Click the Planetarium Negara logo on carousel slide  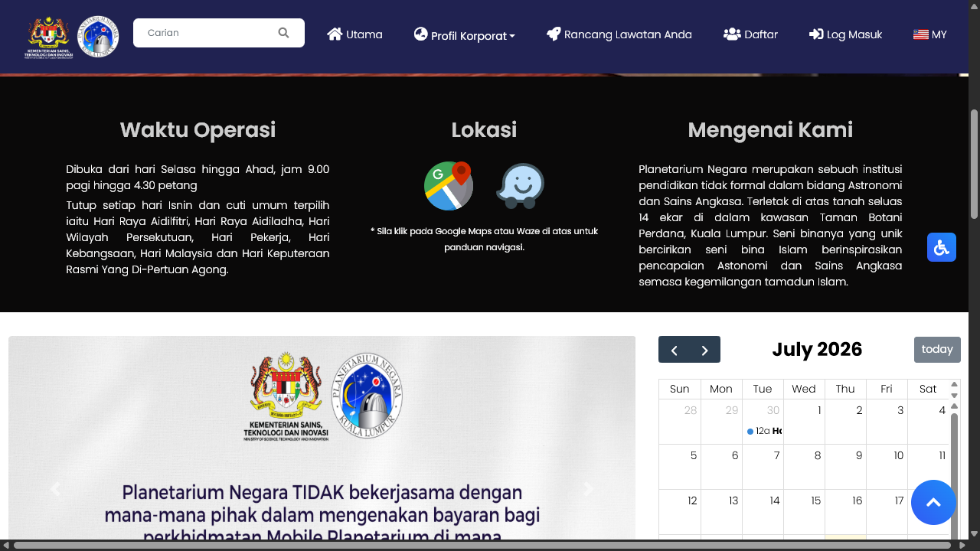pyautogui.click(x=367, y=396)
